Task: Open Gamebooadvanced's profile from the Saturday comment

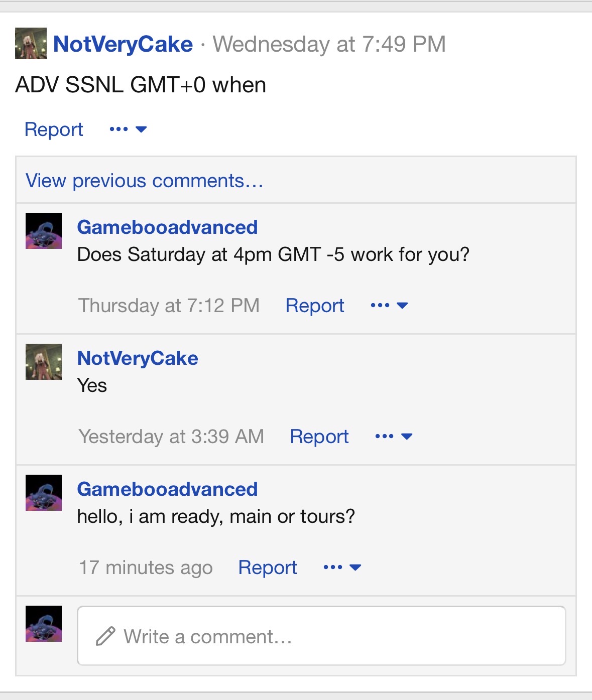Action: pos(167,227)
